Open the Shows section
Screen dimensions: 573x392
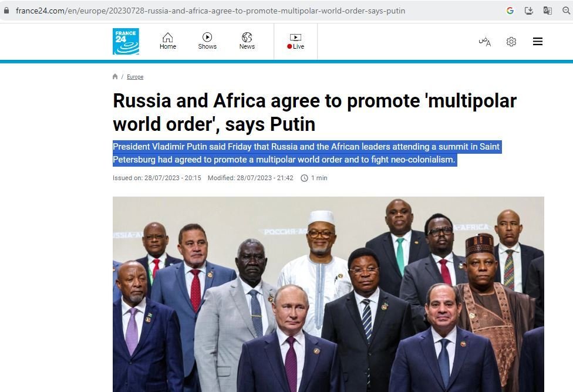coord(207,41)
